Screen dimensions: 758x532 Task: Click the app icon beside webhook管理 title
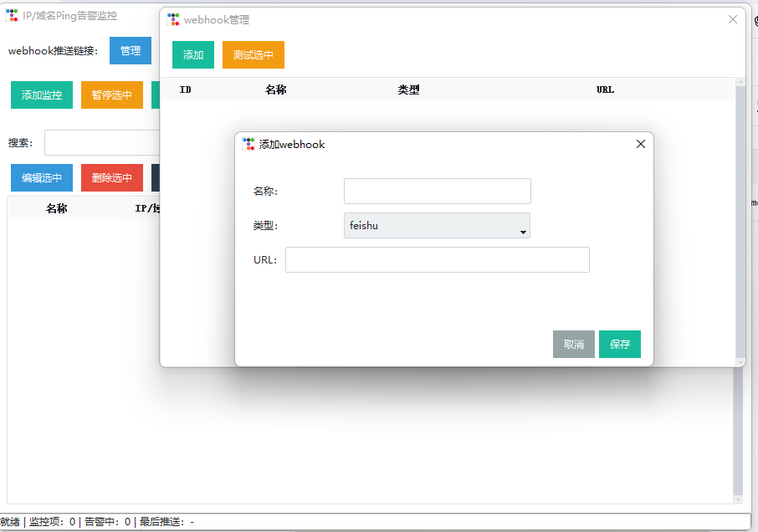click(173, 19)
